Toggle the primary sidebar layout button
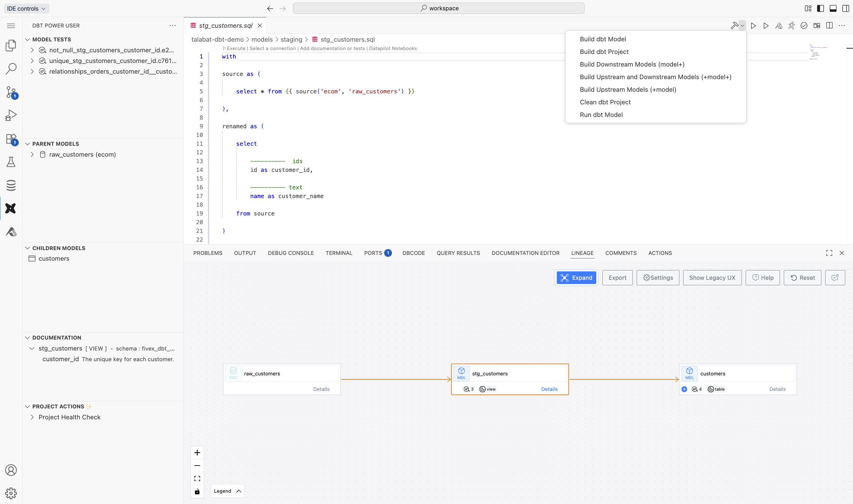 [820, 8]
